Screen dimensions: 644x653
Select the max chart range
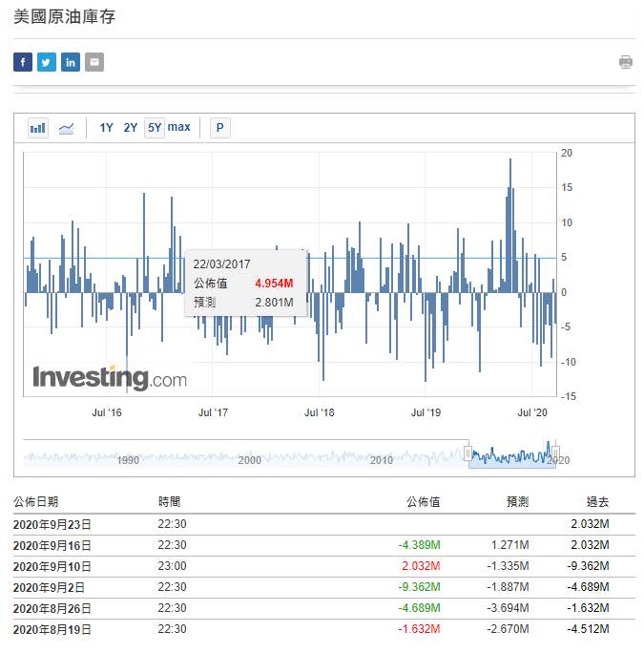point(179,127)
